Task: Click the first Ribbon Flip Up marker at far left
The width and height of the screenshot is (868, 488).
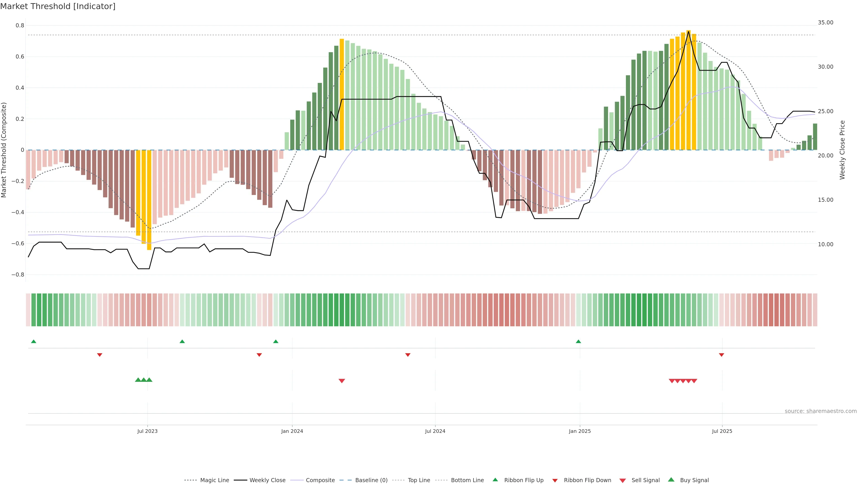Action: point(33,342)
